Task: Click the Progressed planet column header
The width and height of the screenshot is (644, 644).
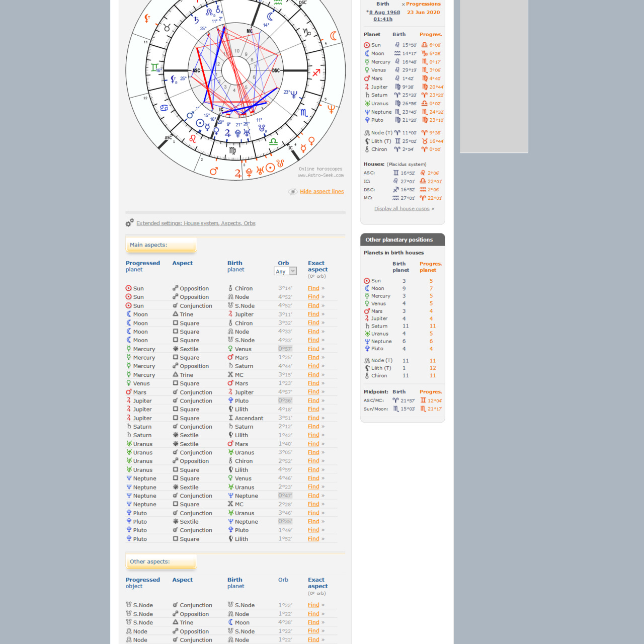Action: pyautogui.click(x=143, y=266)
